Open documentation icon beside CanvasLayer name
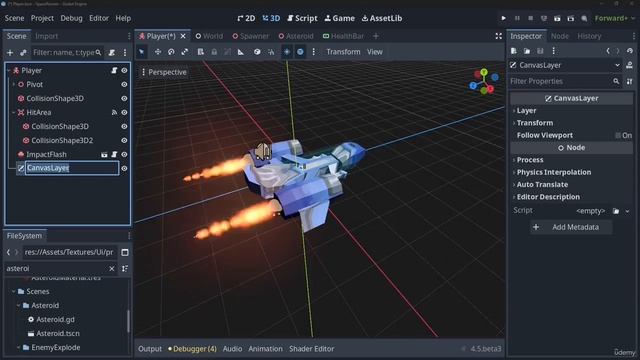 click(x=629, y=65)
